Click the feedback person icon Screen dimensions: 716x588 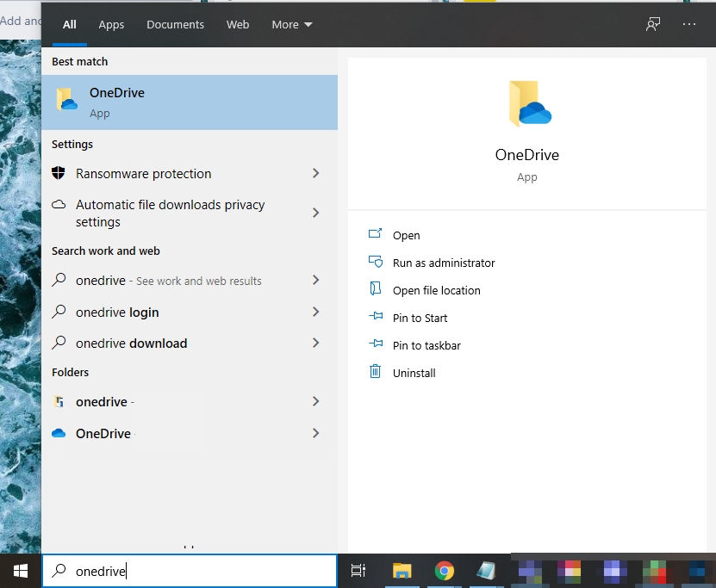point(653,24)
